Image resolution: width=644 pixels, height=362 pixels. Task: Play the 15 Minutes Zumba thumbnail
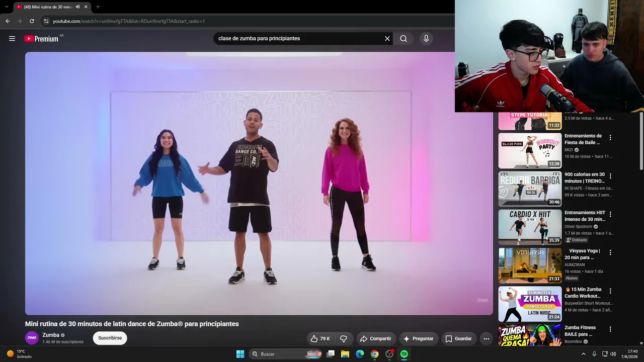(530, 304)
